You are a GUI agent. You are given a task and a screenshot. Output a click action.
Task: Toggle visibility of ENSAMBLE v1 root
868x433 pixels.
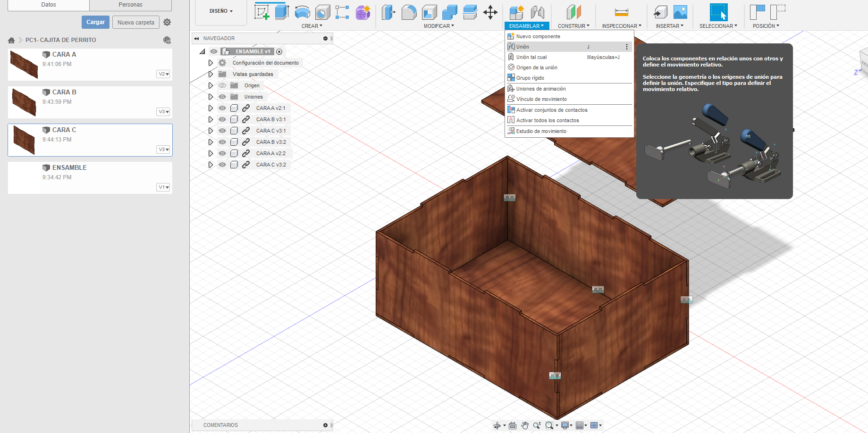point(214,51)
